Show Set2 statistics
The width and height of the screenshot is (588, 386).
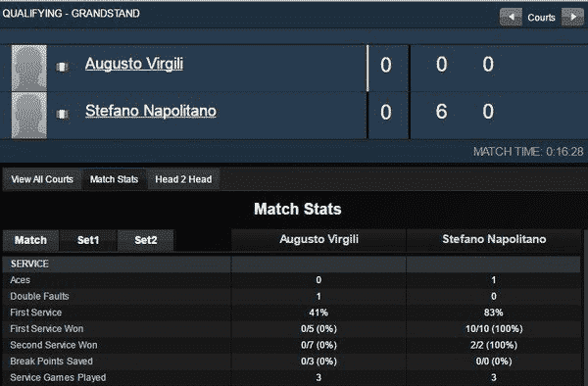point(145,240)
